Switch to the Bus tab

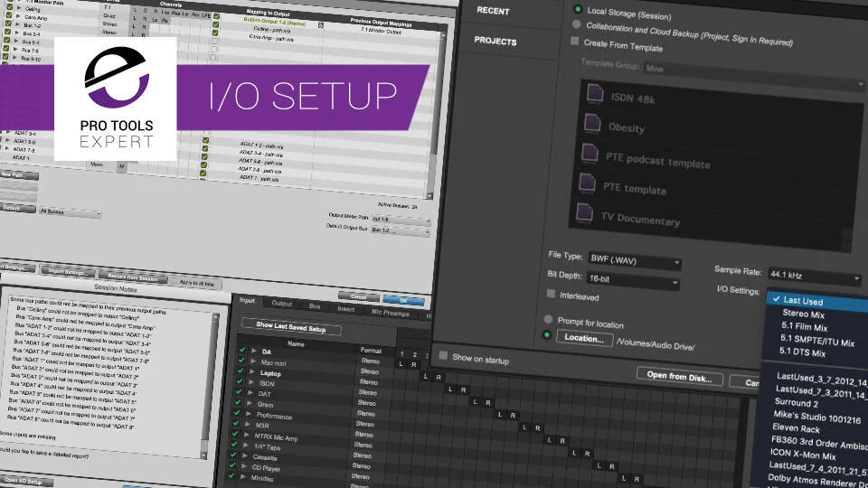(x=315, y=306)
